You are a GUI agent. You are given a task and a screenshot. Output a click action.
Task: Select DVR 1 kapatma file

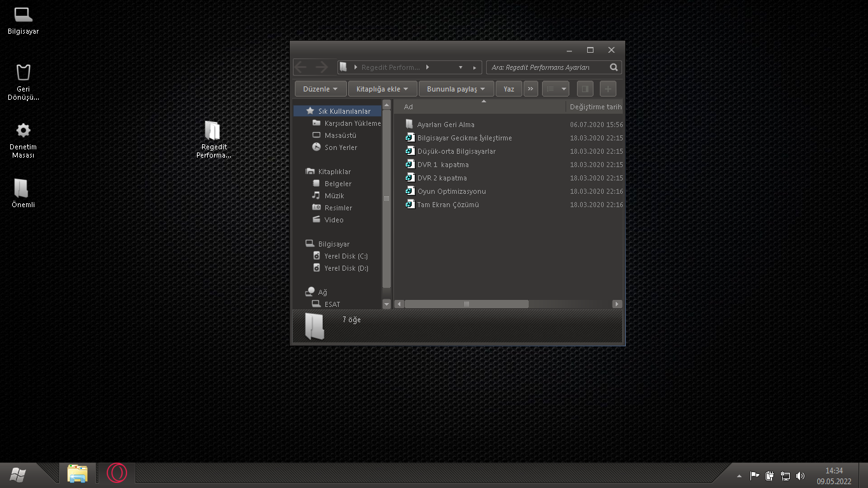tap(437, 165)
